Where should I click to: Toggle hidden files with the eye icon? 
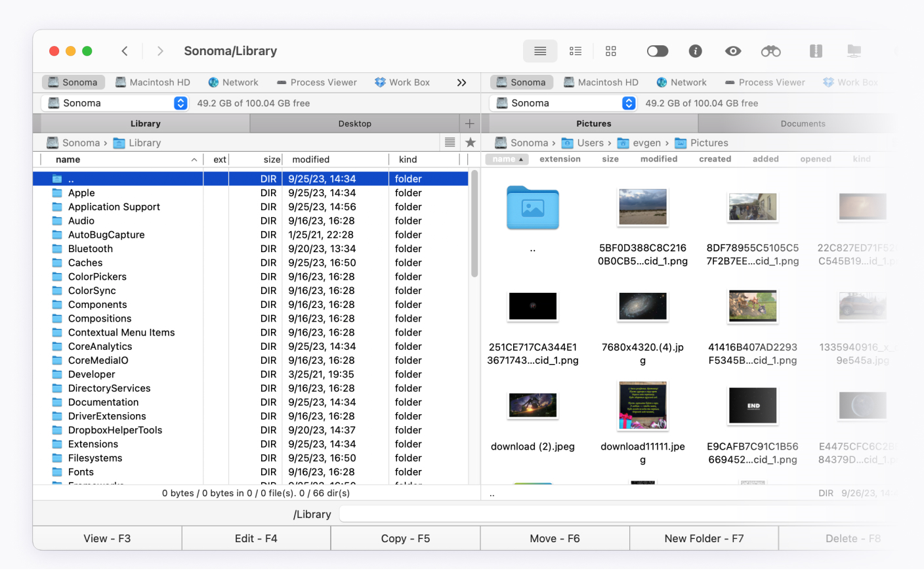pyautogui.click(x=732, y=51)
